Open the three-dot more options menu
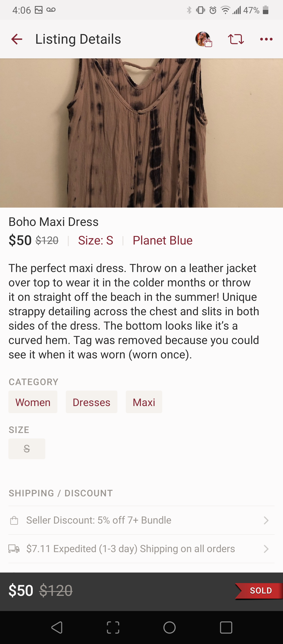283x644 pixels. pyautogui.click(x=266, y=39)
